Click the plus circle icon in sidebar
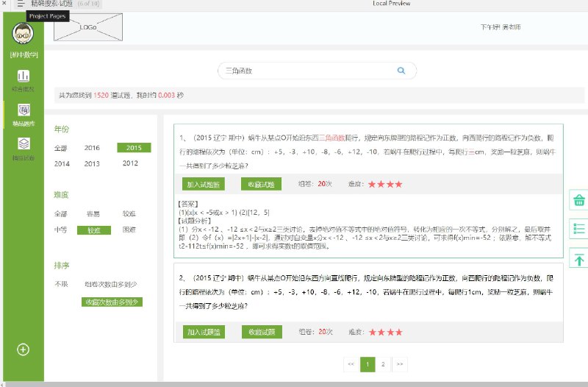The width and height of the screenshot is (588, 387). 23,349
